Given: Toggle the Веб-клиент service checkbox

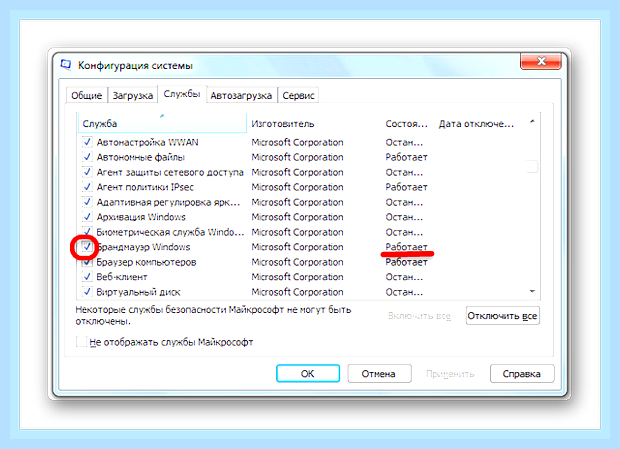Looking at the screenshot, I should pyautogui.click(x=87, y=277).
